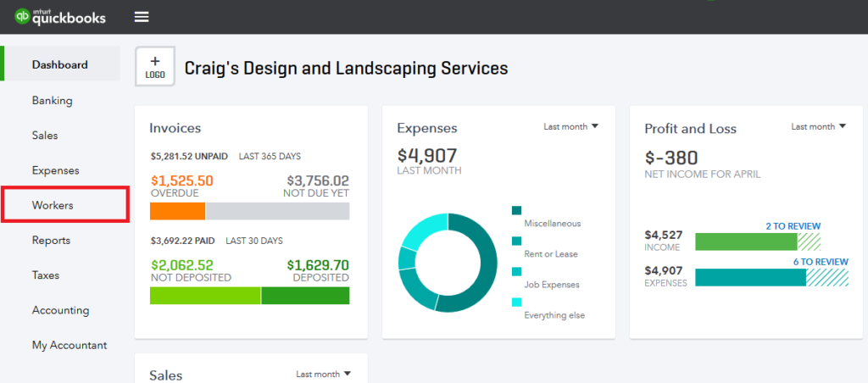Click the Invoices card title
Screen dimensions: 868x383
175,129
